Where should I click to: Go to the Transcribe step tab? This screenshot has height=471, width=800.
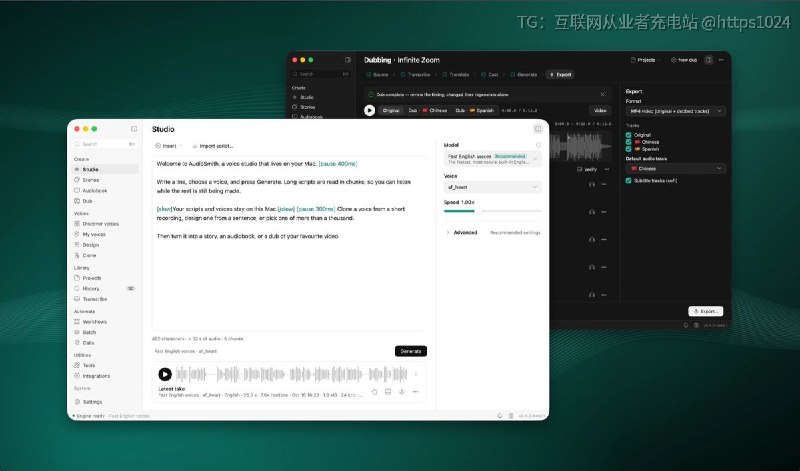point(415,75)
